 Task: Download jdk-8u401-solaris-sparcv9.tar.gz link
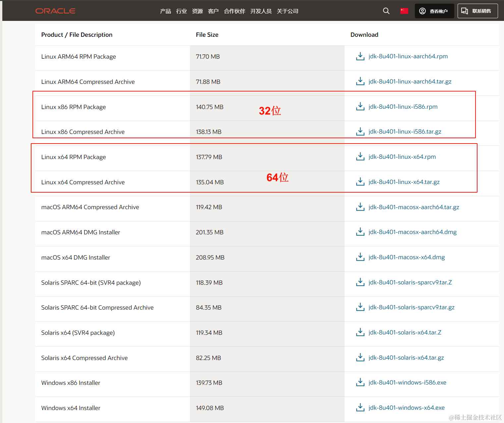[412, 307]
